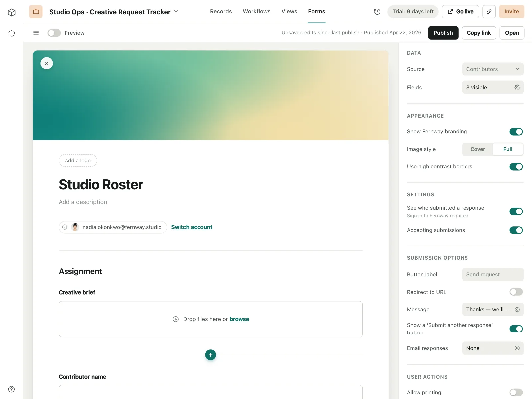
Task: Click the cube logo icon in sidebar
Action: pos(12,13)
